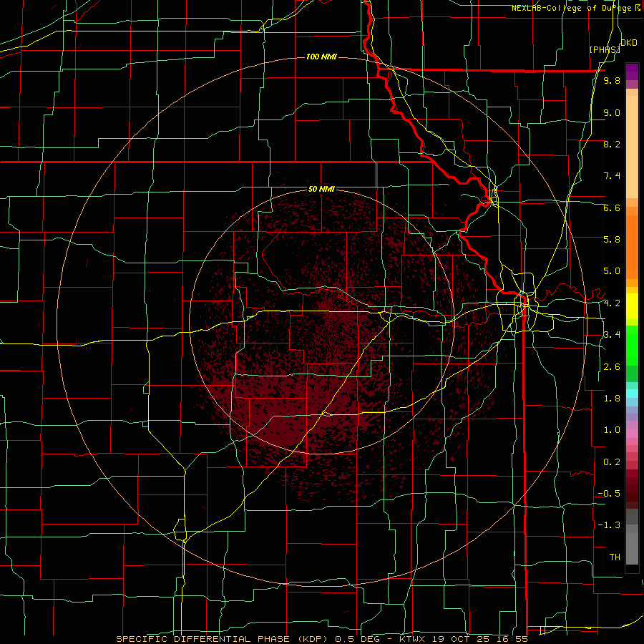Screen dimensions: 644x644
Task: Click the bright green band of the color bar
Action: coord(632,346)
